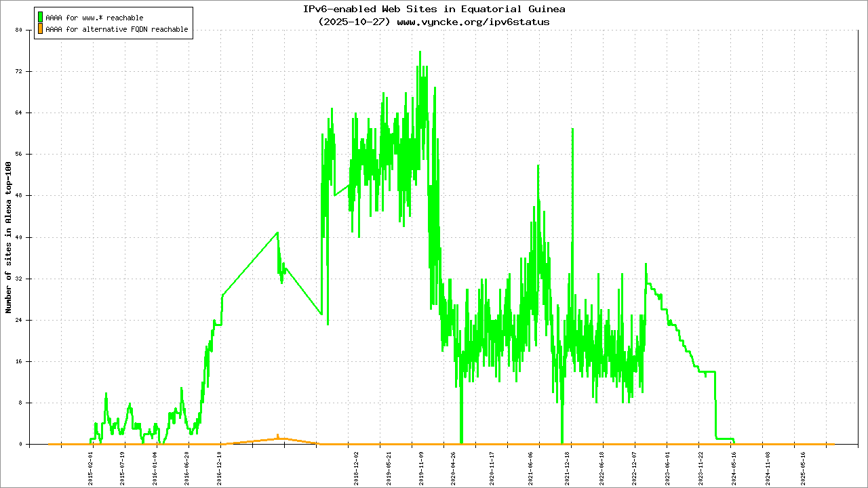Click the 80 label on the y-axis

pyautogui.click(x=19, y=30)
